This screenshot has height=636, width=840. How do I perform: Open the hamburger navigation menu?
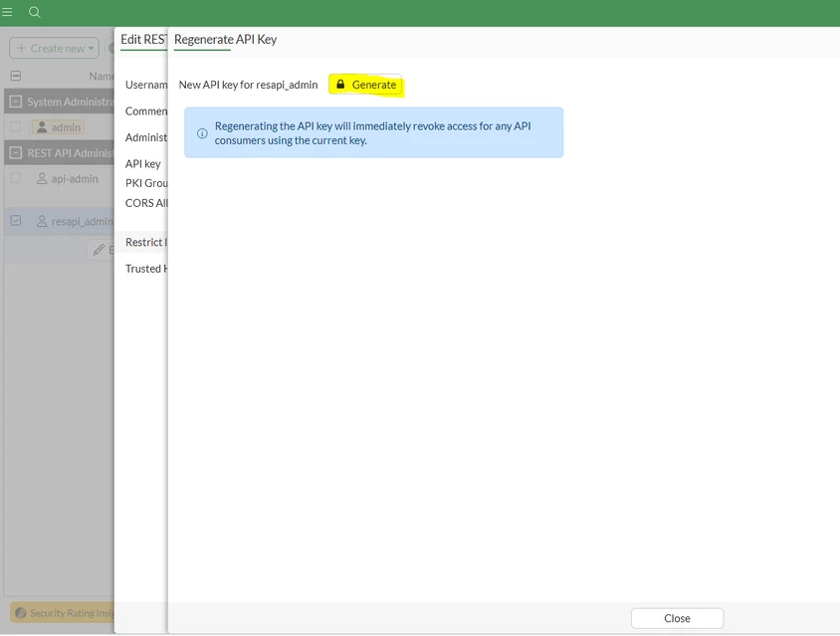7,12
